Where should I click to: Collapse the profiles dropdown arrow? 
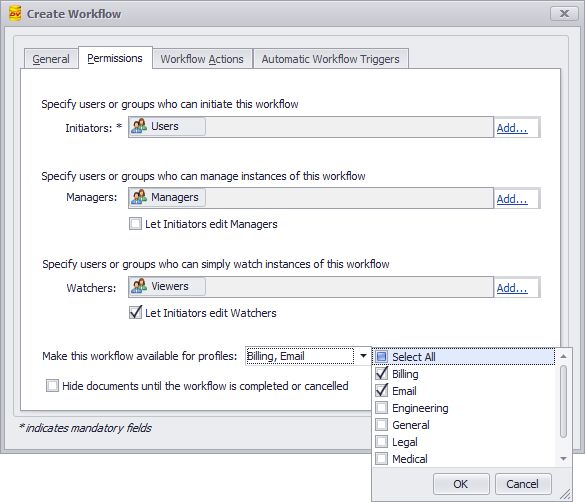tap(363, 356)
